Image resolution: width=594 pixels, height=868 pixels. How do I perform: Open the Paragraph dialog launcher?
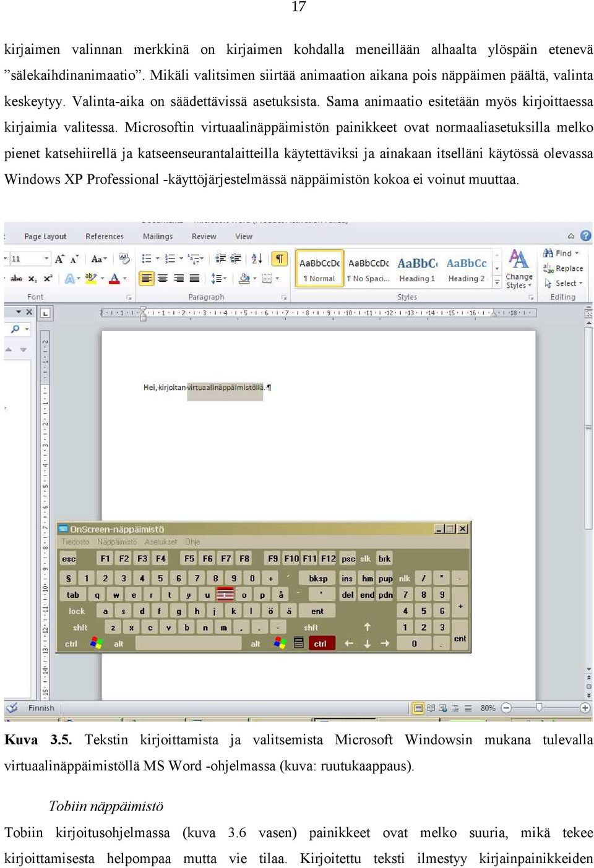(x=283, y=297)
